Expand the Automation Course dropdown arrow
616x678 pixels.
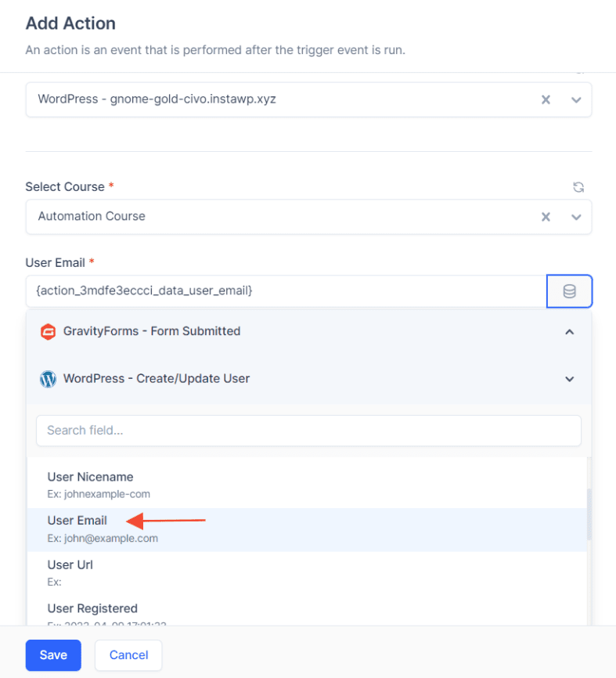point(576,217)
